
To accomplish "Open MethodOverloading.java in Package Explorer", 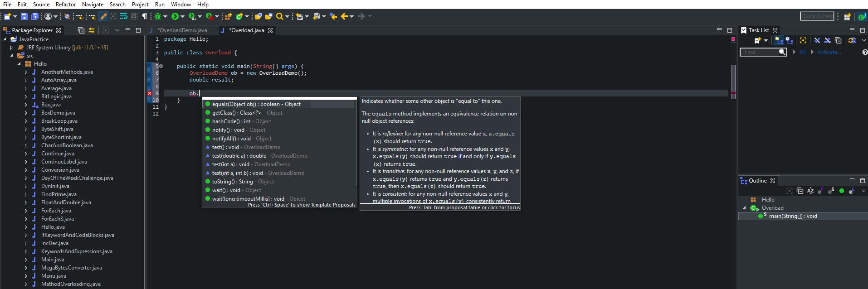I will 71,284.
